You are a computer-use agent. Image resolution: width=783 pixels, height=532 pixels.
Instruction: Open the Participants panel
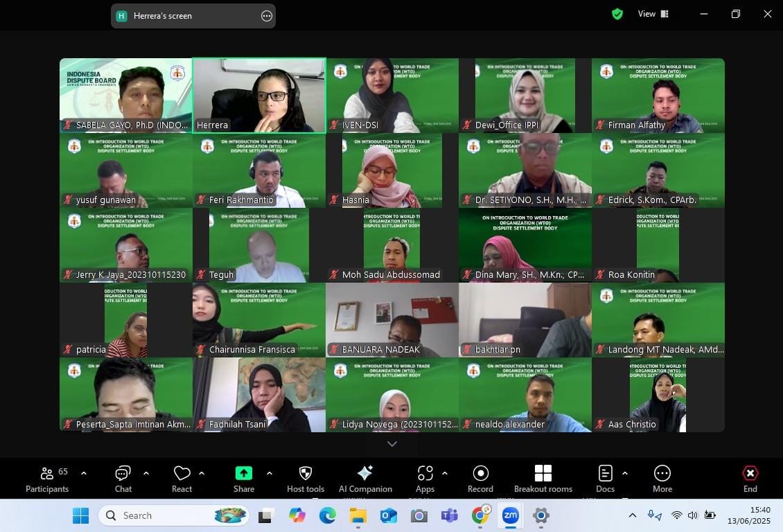point(46,479)
